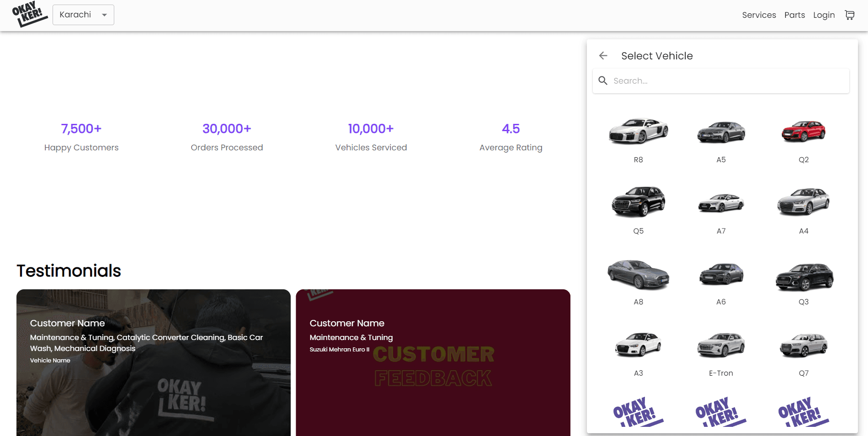Open the shopping cart

pyautogui.click(x=849, y=15)
